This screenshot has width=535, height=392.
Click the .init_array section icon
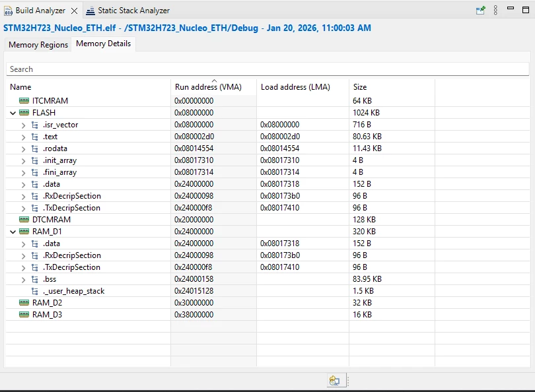[x=35, y=161]
